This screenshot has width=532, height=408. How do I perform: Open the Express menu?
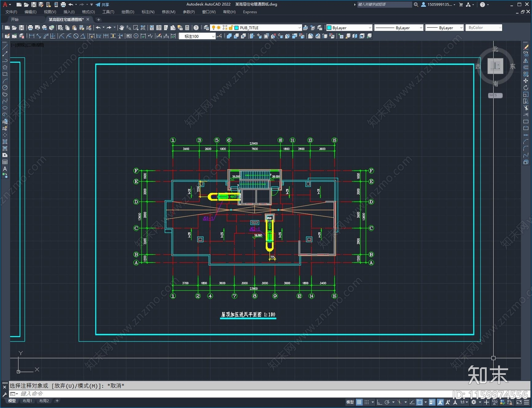(250, 12)
